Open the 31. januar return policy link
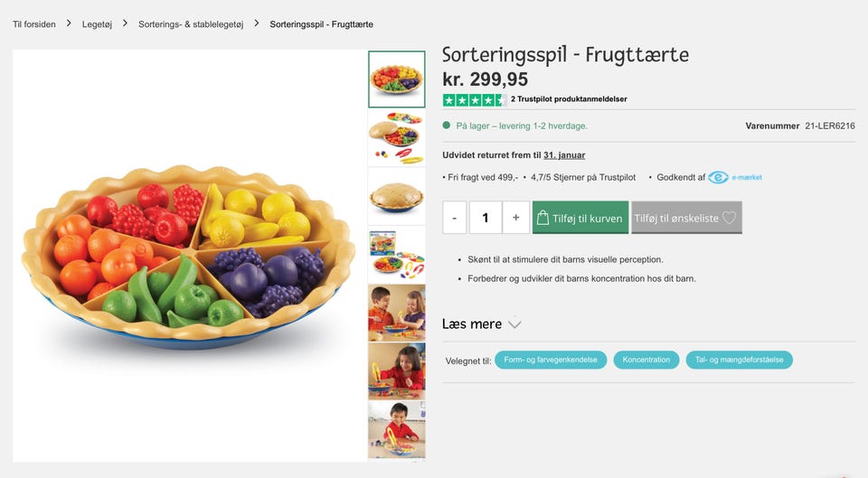868x478 pixels. [564, 155]
